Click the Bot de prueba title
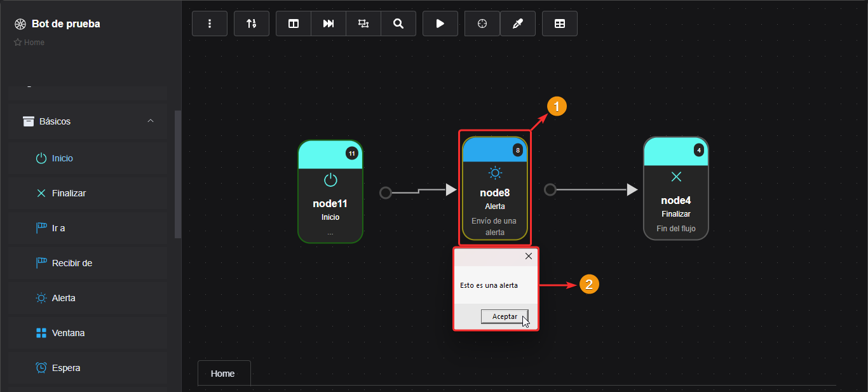 tap(65, 24)
